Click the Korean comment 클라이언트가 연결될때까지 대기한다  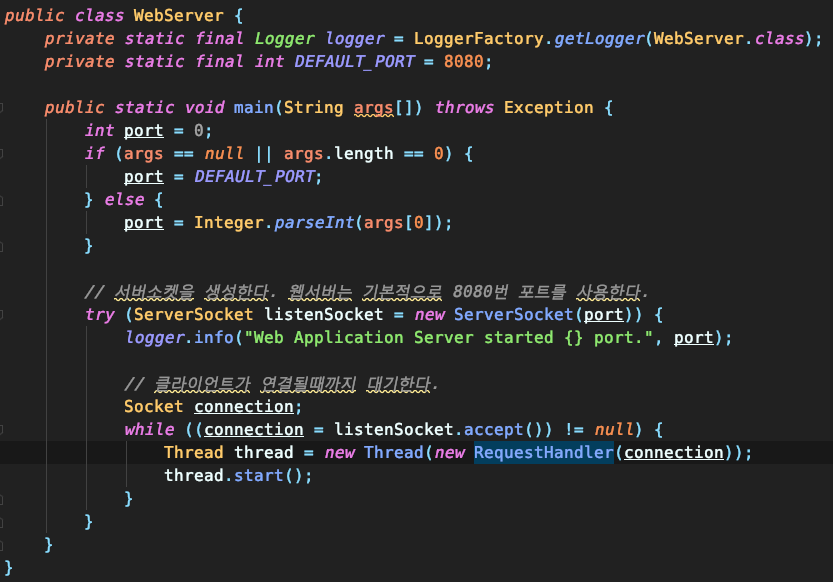pyautogui.click(x=281, y=383)
